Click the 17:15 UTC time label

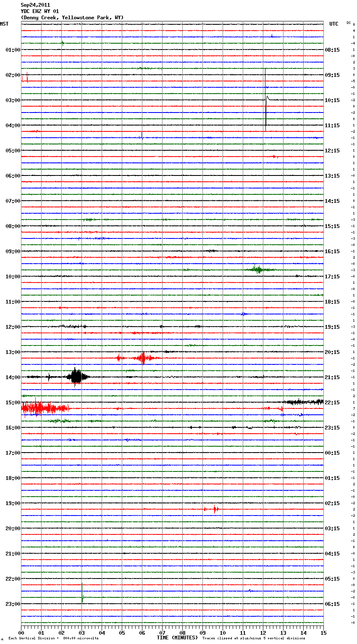[332, 277]
